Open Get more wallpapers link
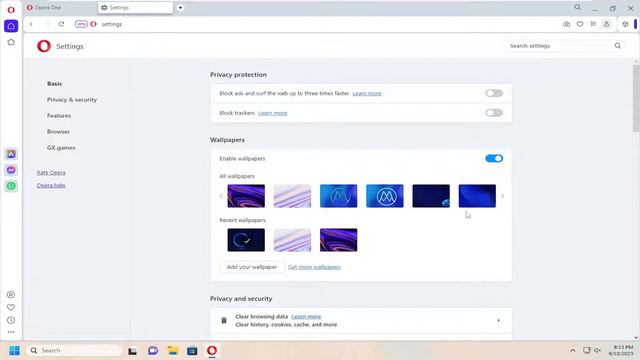Image resolution: width=640 pixels, height=360 pixels. tap(314, 267)
